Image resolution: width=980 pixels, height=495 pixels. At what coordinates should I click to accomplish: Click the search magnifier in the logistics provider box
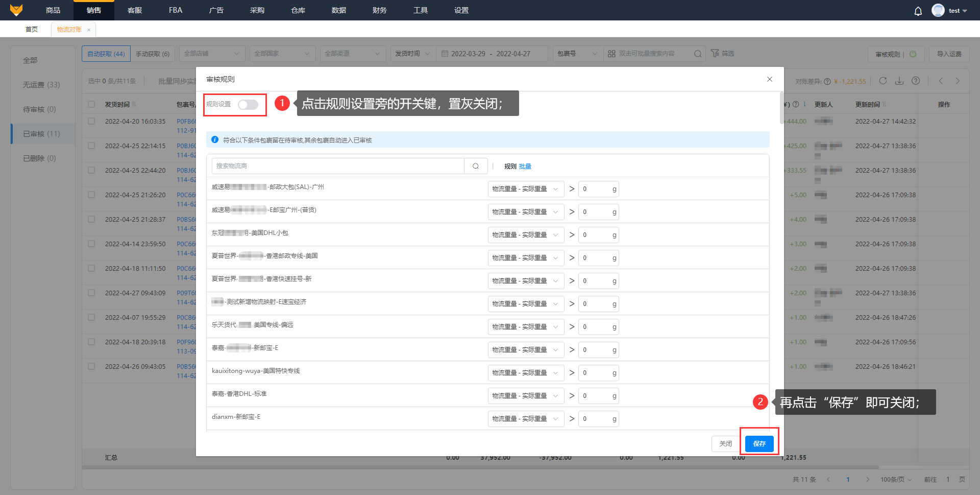click(x=475, y=166)
